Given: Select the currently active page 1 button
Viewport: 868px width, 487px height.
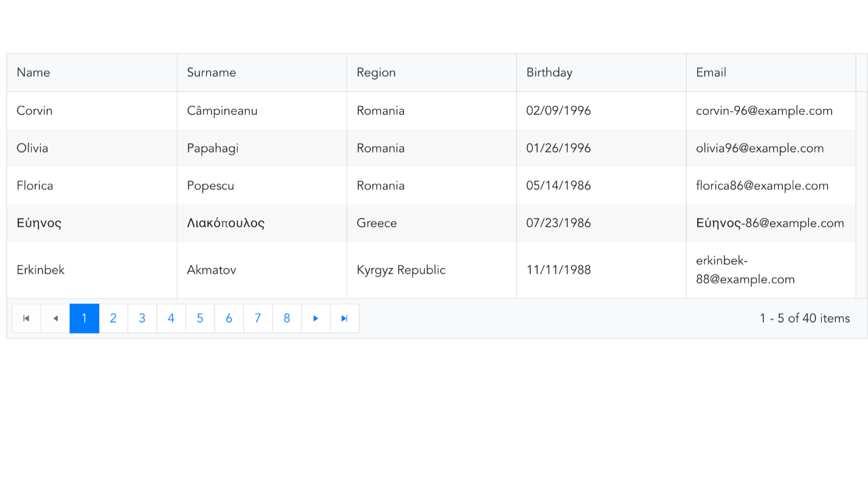Looking at the screenshot, I should click(x=84, y=318).
